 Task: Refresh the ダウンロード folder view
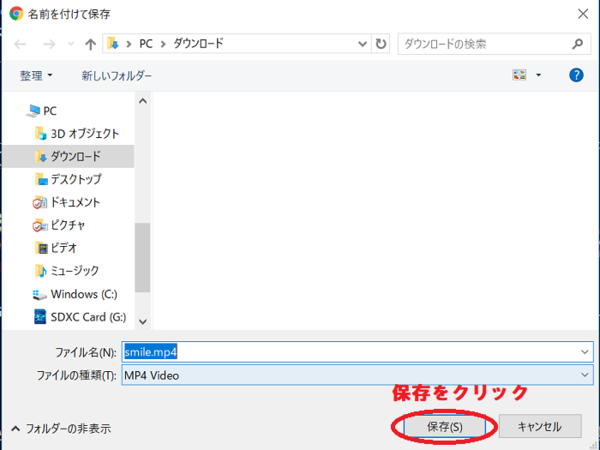[381, 44]
